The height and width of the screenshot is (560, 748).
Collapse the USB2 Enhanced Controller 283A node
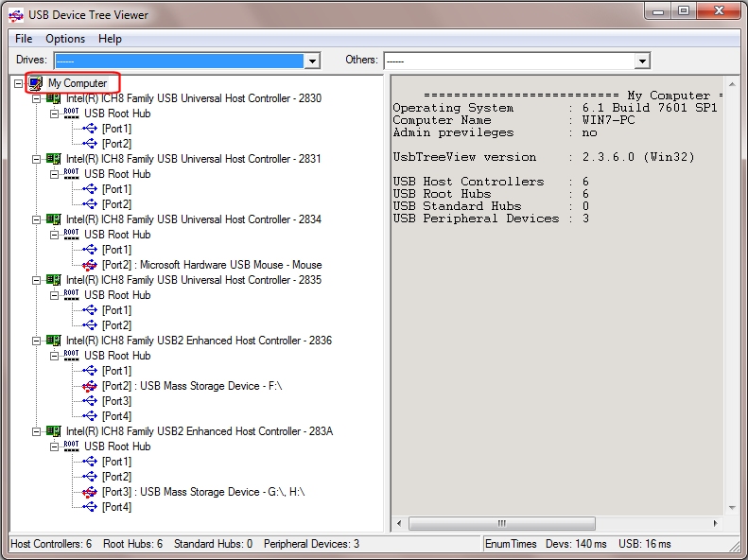[36, 431]
